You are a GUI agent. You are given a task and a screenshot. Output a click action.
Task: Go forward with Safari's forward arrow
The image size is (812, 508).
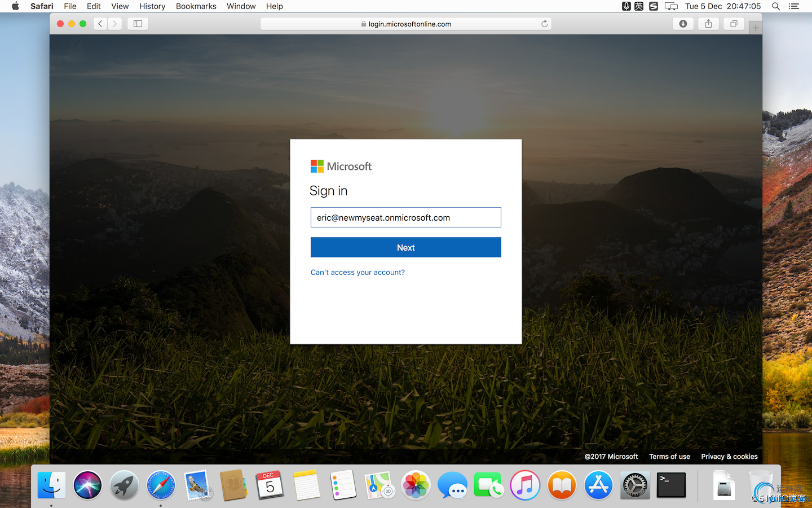pyautogui.click(x=115, y=24)
